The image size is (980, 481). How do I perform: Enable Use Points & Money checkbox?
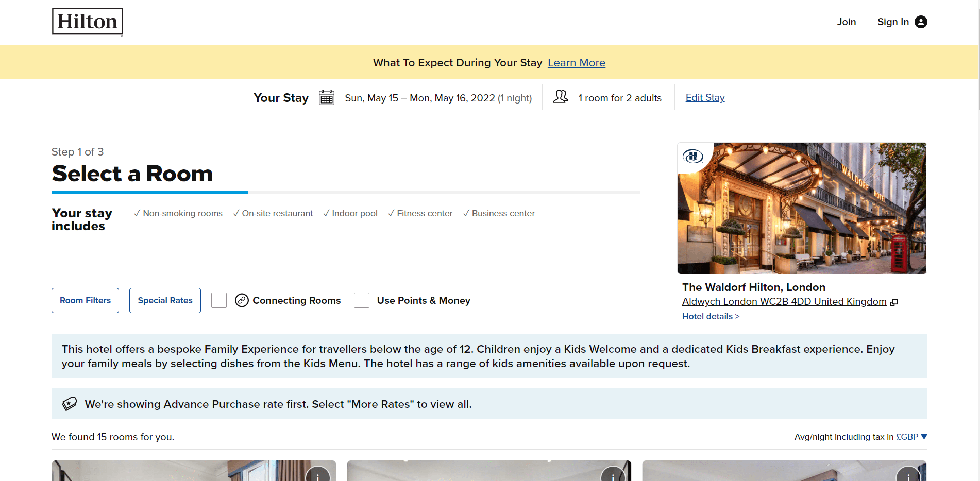(x=362, y=300)
